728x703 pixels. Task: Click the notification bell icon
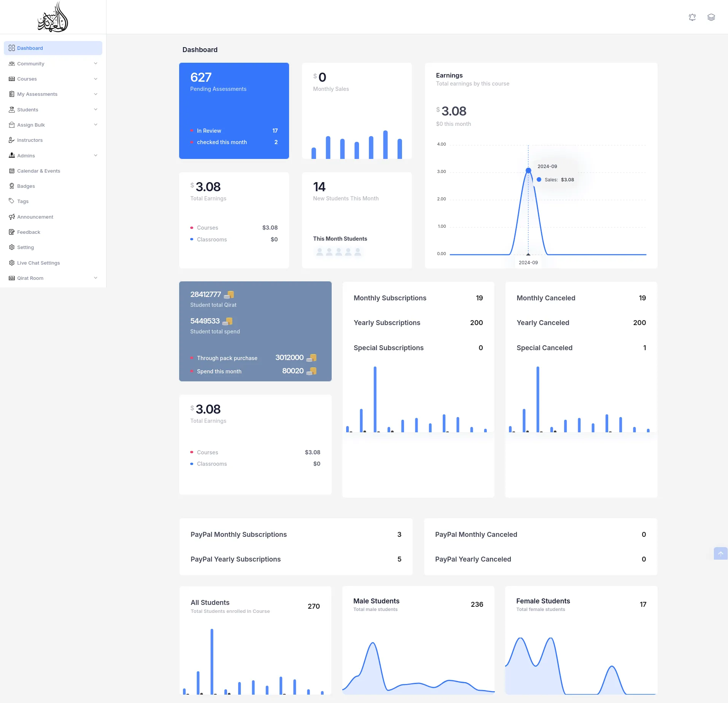(692, 17)
